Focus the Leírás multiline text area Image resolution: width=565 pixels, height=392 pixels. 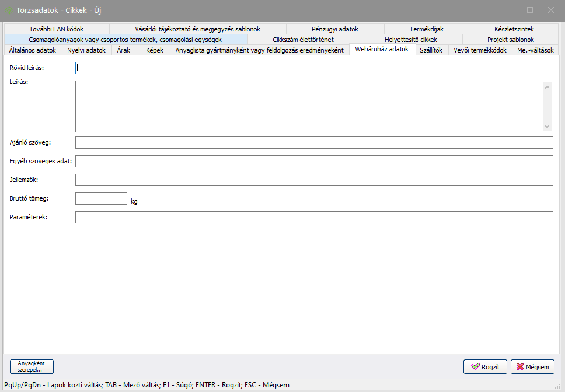click(308, 106)
